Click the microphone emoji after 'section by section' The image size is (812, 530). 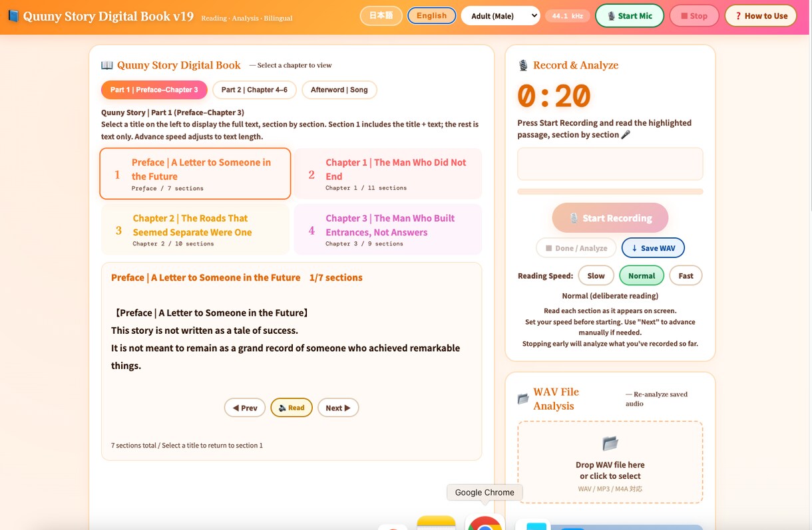[626, 135]
